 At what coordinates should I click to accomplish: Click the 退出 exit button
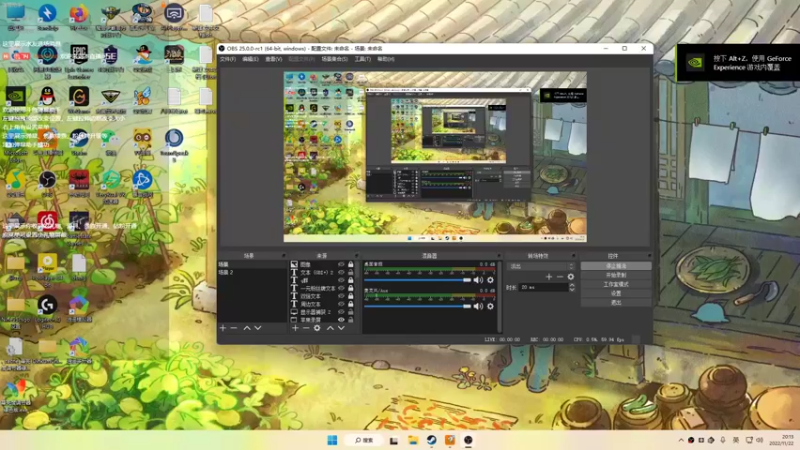(616, 303)
